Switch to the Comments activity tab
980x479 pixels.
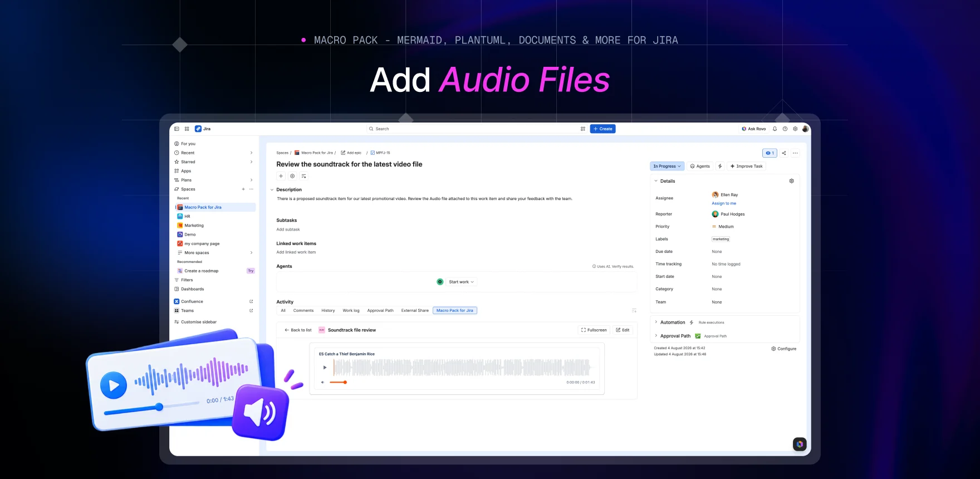303,311
